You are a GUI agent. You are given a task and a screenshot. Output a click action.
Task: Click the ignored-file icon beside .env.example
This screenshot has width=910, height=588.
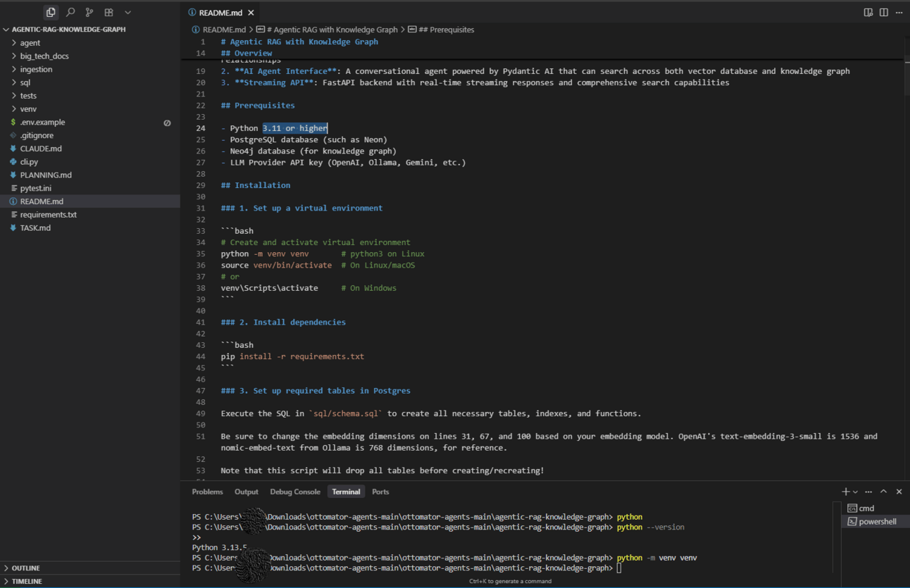coord(167,123)
